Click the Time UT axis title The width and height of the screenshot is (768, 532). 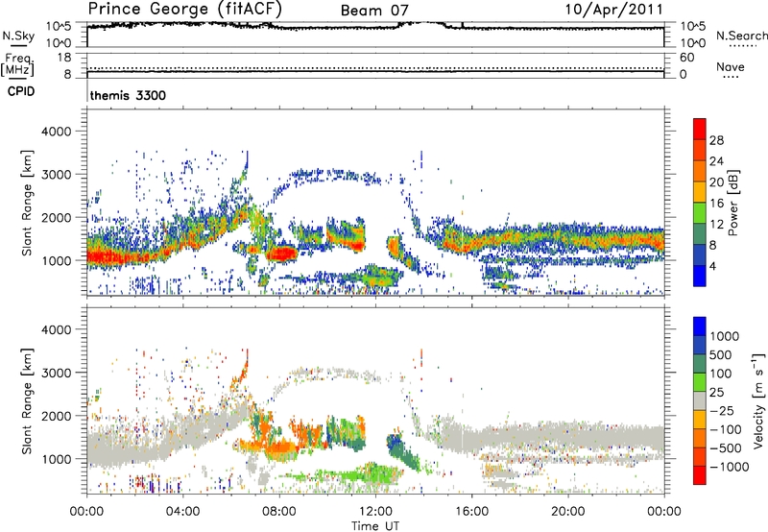[x=375, y=526]
